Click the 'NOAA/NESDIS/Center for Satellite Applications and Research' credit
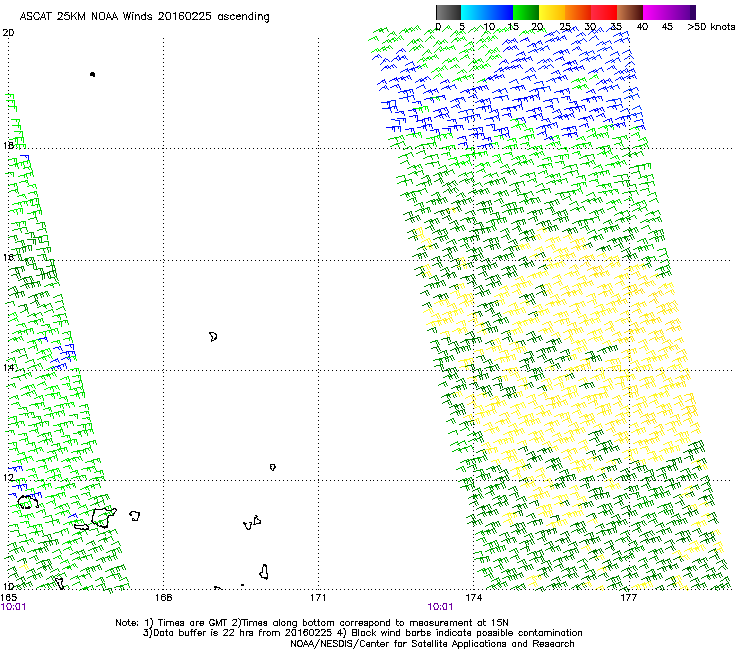 [432, 644]
